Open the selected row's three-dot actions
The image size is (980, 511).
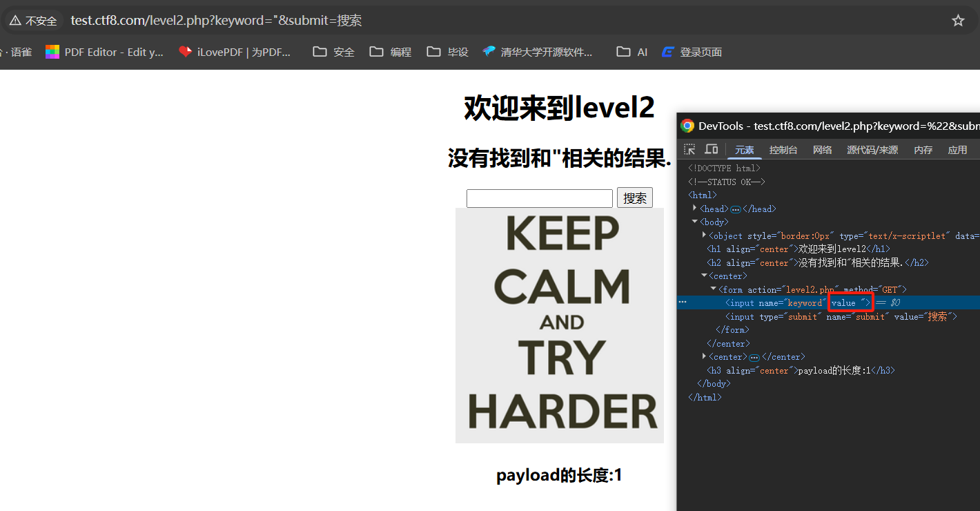click(x=683, y=302)
